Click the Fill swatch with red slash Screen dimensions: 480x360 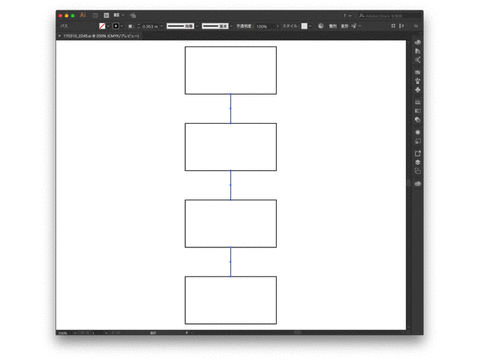coord(102,26)
